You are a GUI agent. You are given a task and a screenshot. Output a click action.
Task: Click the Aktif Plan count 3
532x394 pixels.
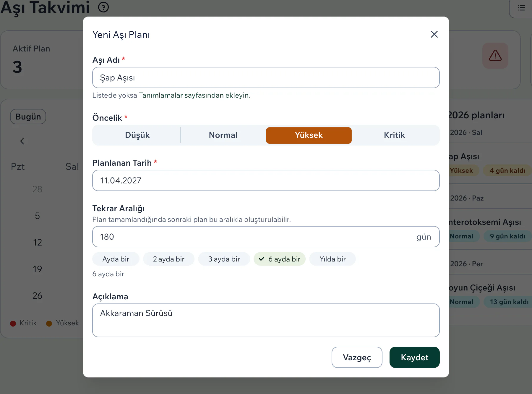(x=17, y=67)
